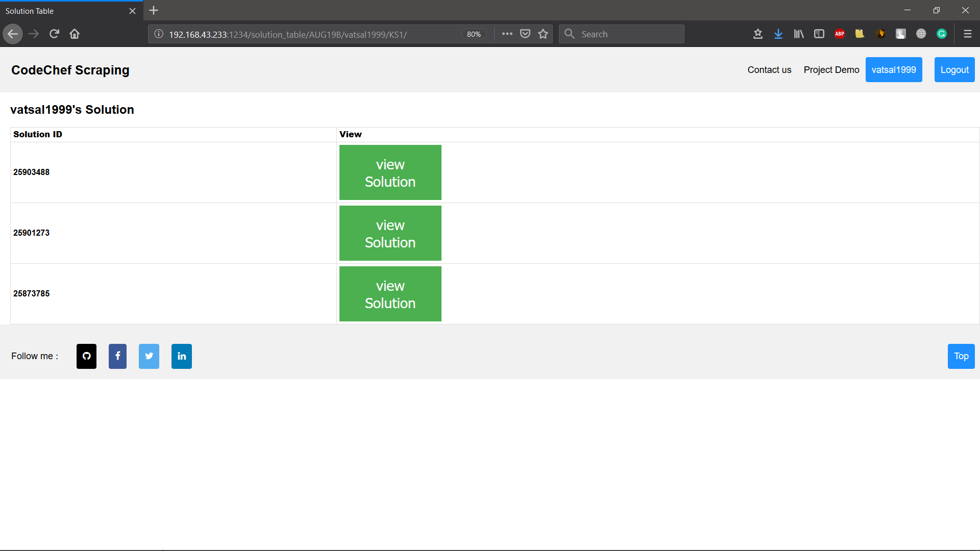Open the Firefox hamburger menu
980x551 pixels.
tap(967, 34)
